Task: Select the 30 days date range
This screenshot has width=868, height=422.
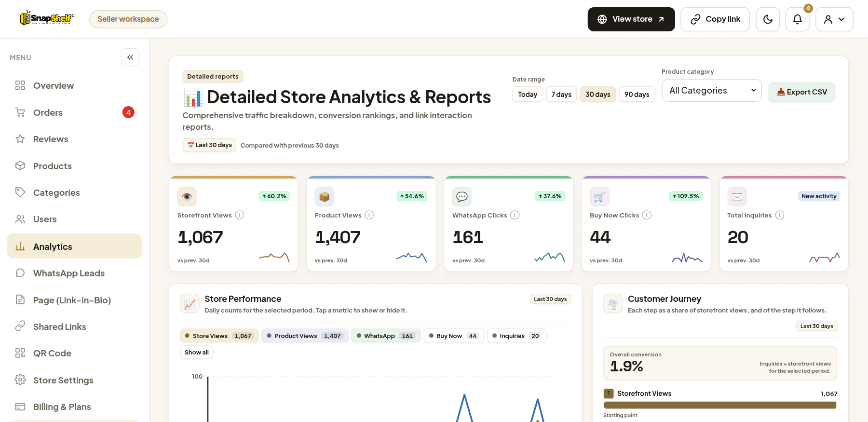Action: (598, 95)
